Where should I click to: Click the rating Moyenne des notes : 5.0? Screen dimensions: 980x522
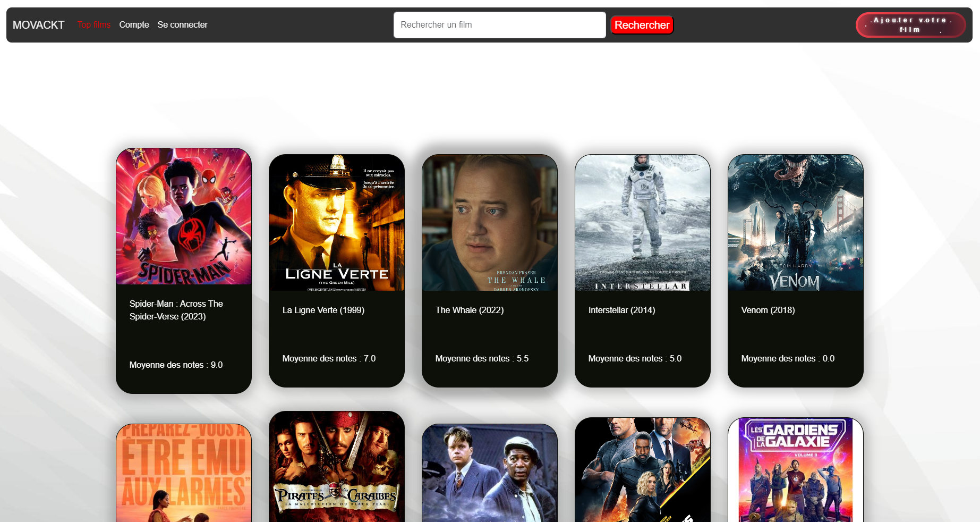(x=635, y=358)
